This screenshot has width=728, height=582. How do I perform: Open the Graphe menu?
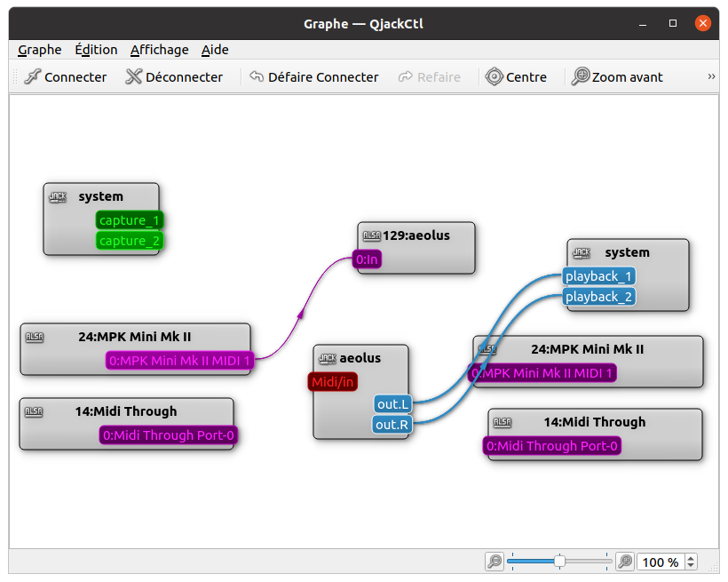click(x=40, y=50)
